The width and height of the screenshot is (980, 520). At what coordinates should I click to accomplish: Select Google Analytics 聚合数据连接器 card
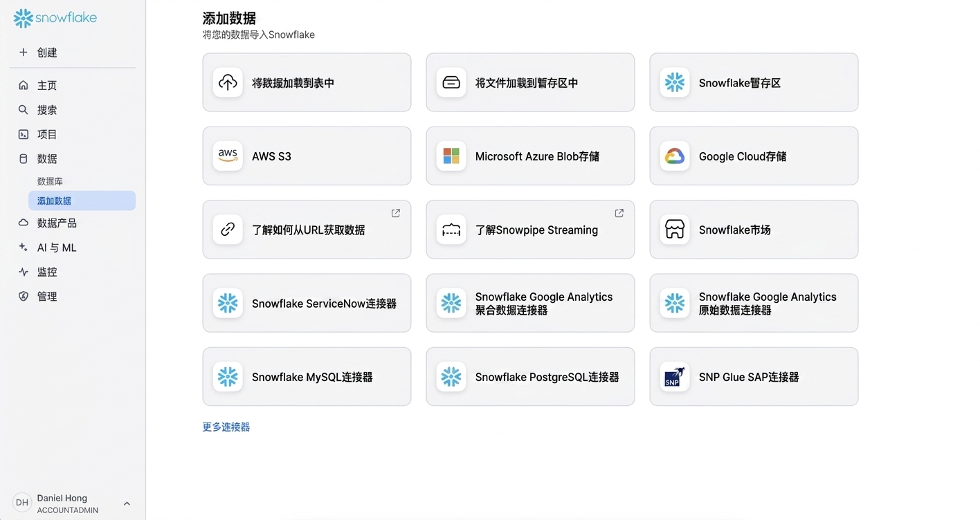[x=530, y=303]
